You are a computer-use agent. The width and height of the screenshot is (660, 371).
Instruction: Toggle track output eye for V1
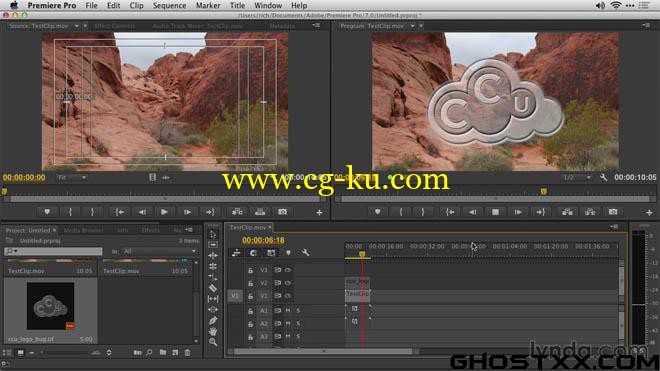(288, 296)
